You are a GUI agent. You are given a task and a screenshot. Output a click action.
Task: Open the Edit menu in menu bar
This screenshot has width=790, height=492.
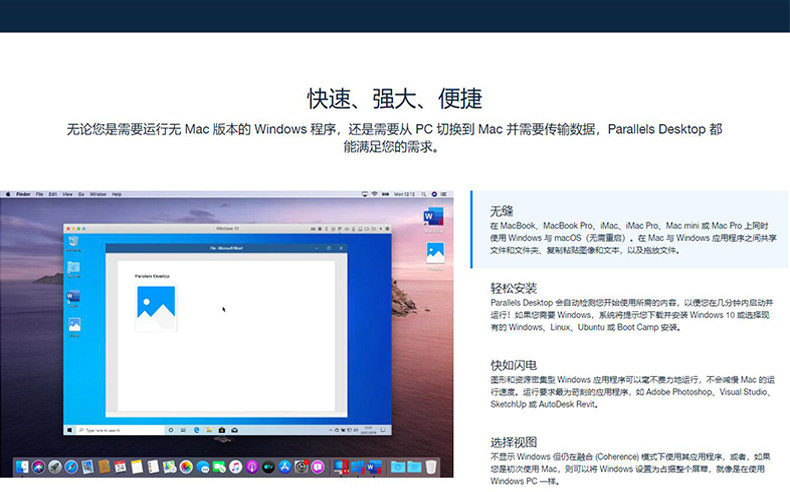(x=52, y=194)
